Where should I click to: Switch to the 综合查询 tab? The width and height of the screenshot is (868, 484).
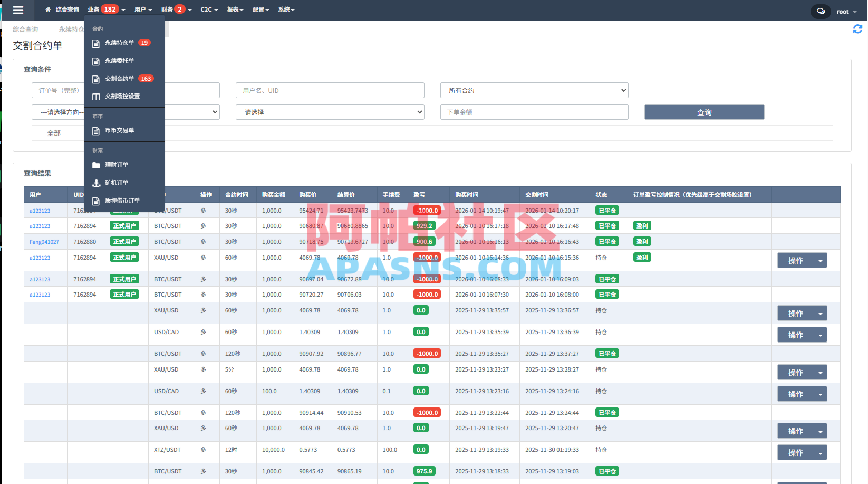point(25,30)
